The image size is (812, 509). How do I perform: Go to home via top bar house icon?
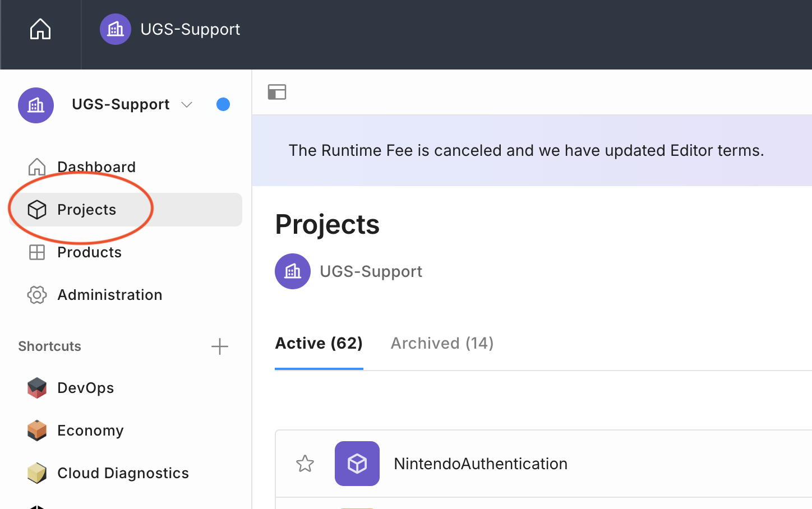40,29
